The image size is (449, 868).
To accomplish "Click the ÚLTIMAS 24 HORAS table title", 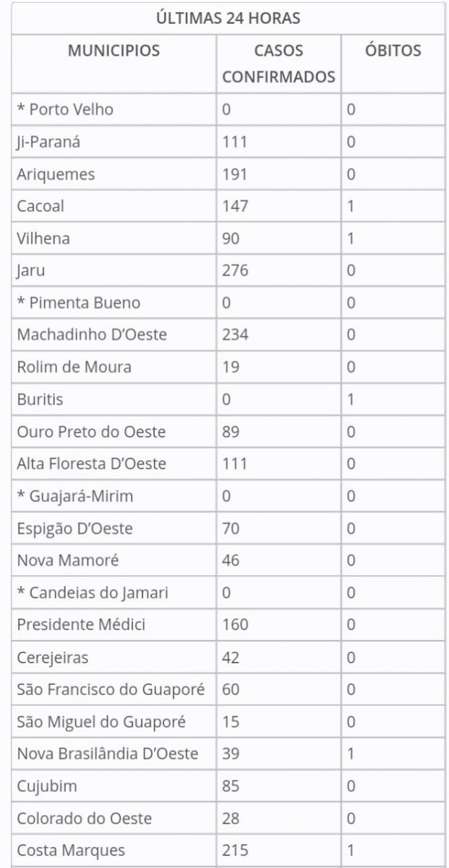I will click(x=228, y=18).
